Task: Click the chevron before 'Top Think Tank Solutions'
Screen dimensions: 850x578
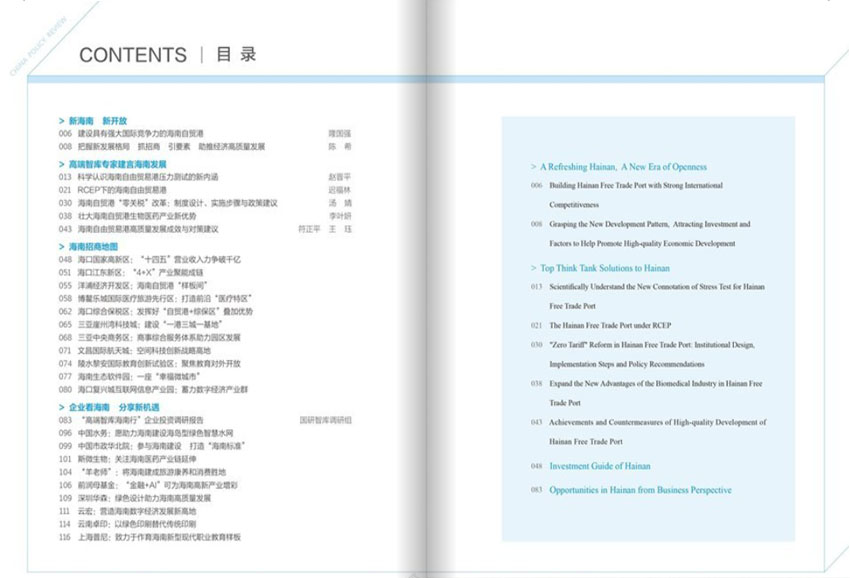Action: coord(533,268)
